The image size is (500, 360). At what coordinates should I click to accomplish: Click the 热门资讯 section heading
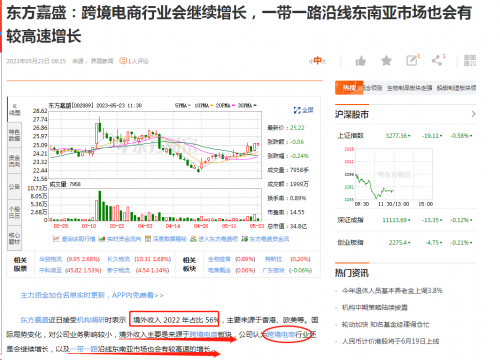(x=352, y=273)
